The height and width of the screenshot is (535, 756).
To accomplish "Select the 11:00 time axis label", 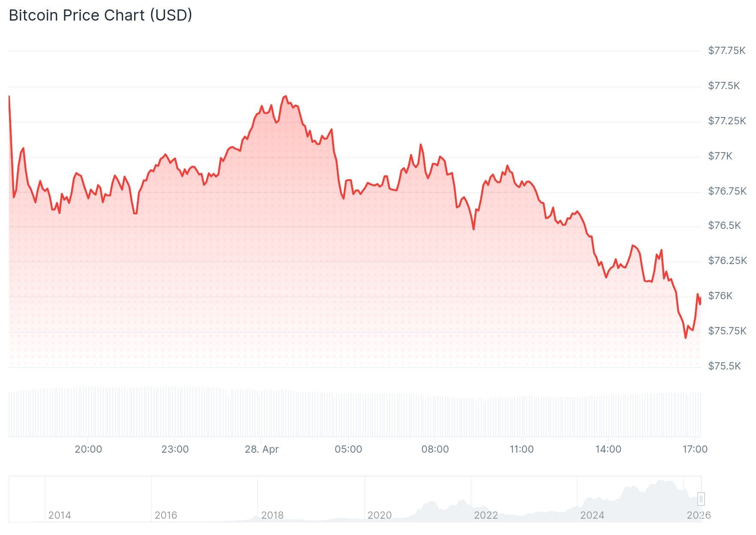I will (522, 449).
